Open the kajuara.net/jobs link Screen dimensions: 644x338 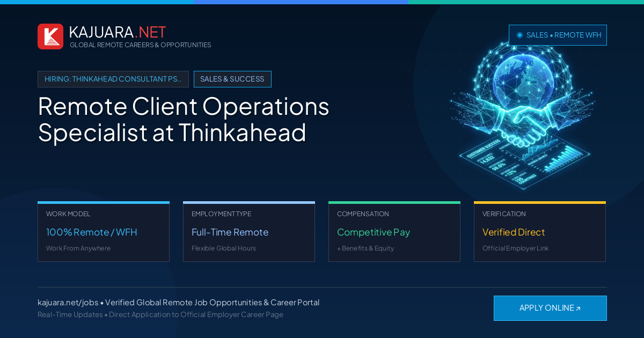tap(68, 303)
